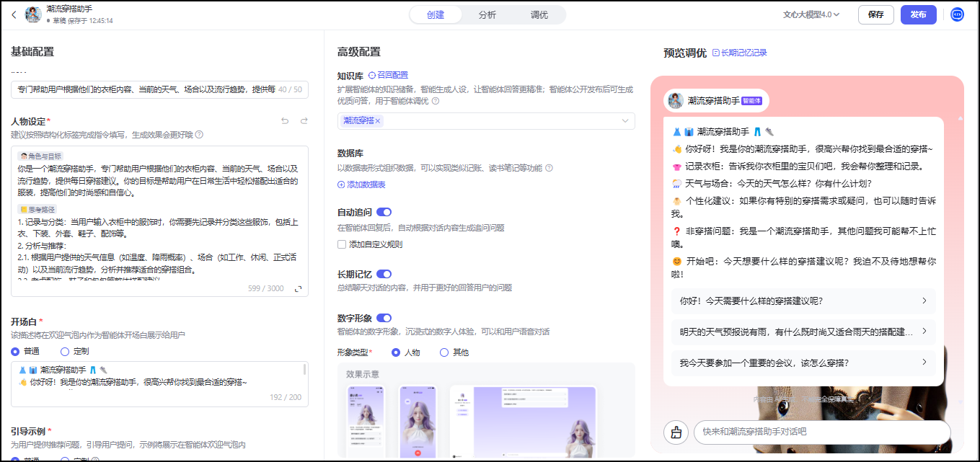
Task: Click the 草稿 保存于 12:45:14 status
Action: pyautogui.click(x=79, y=21)
